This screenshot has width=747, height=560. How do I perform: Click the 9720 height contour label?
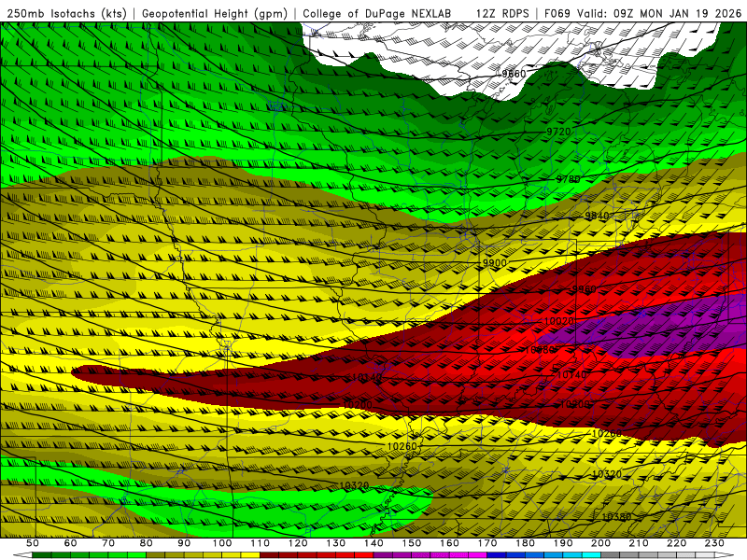pyautogui.click(x=558, y=132)
